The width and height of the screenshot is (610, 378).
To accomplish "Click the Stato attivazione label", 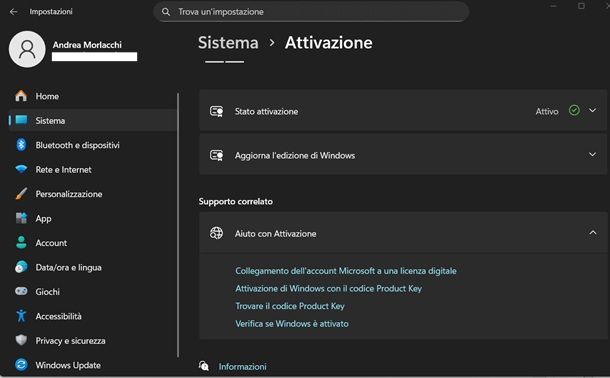I will pyautogui.click(x=266, y=111).
